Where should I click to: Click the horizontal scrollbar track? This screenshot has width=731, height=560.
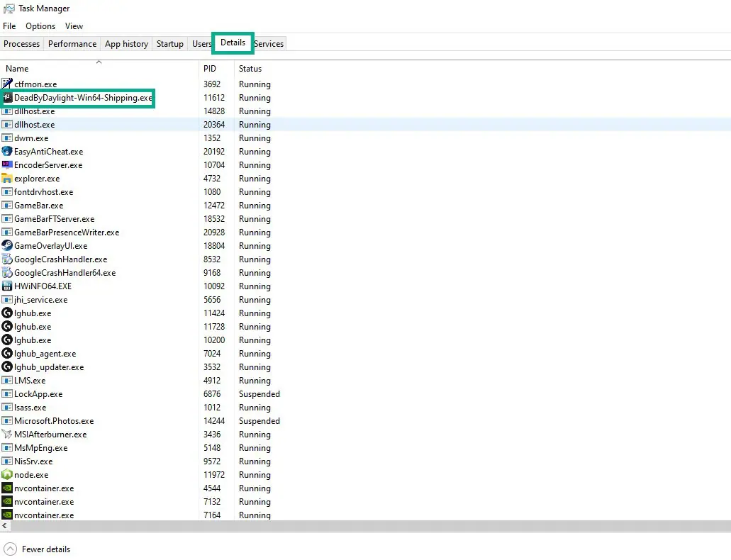click(370, 525)
